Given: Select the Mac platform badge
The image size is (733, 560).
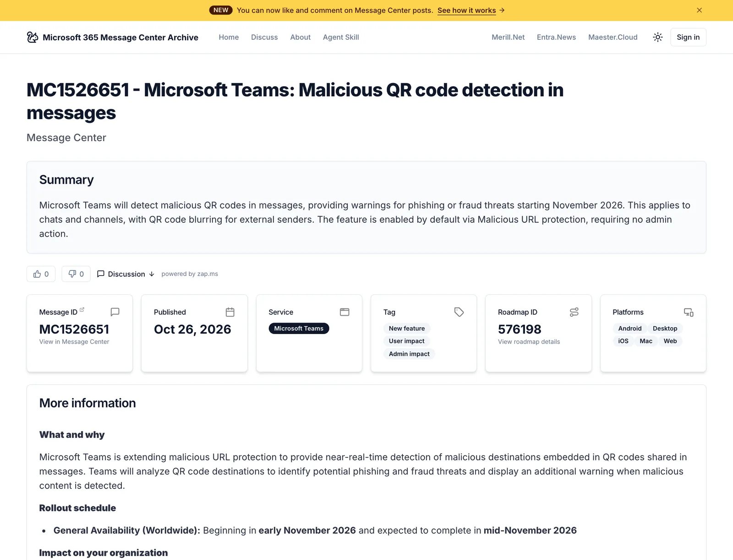Looking at the screenshot, I should [x=645, y=341].
